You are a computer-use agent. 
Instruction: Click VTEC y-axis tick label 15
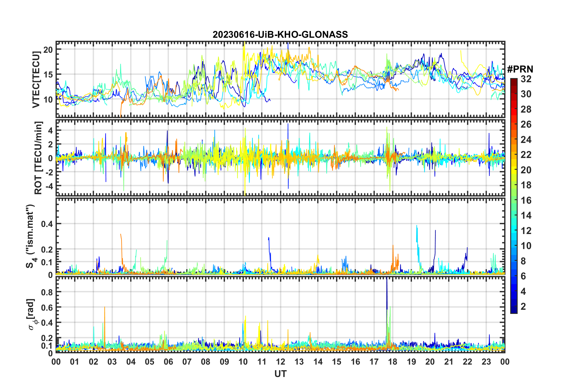click(x=48, y=75)
